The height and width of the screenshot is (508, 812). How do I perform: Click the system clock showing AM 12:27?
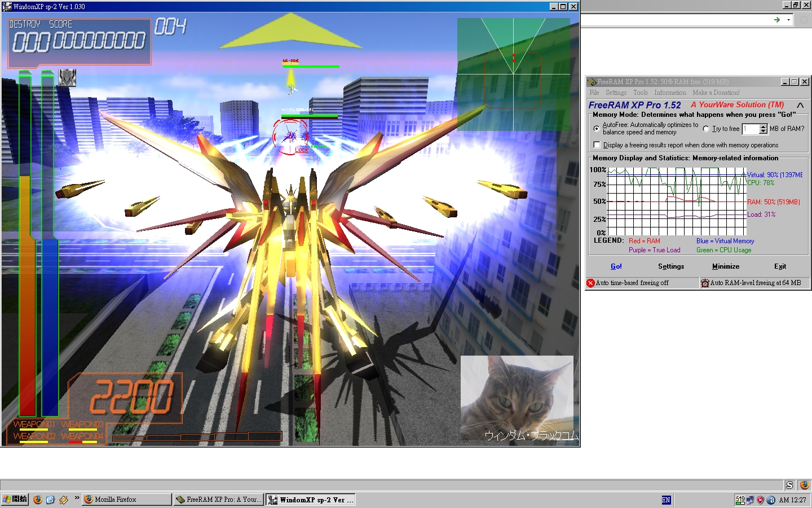[x=792, y=500]
